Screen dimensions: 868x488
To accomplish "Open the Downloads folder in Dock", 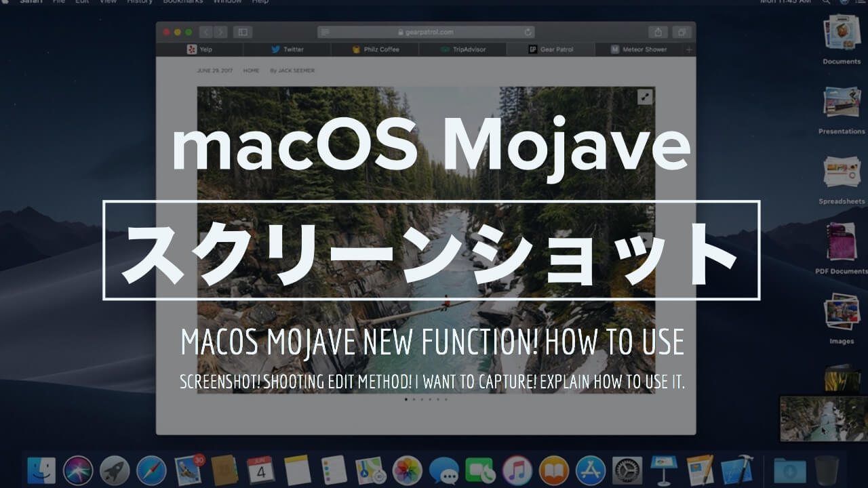I will (790, 470).
